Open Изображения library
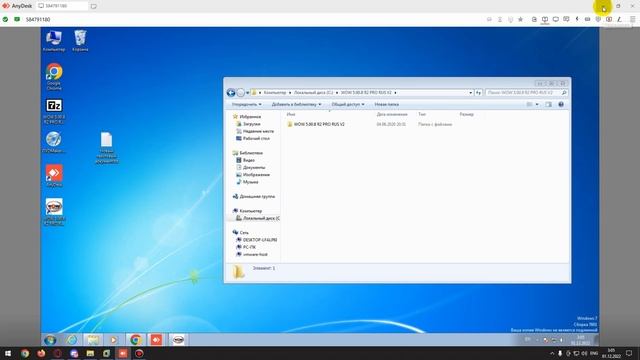 coord(253,175)
